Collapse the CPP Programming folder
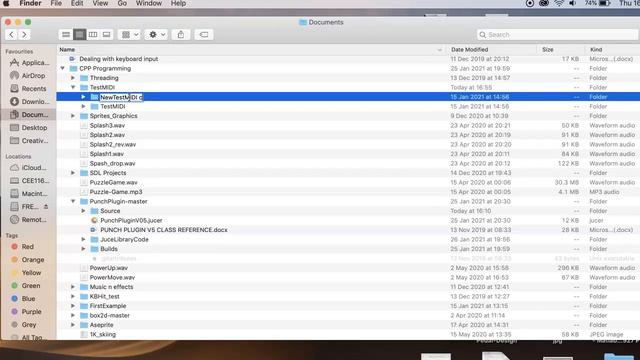 coord(62,69)
